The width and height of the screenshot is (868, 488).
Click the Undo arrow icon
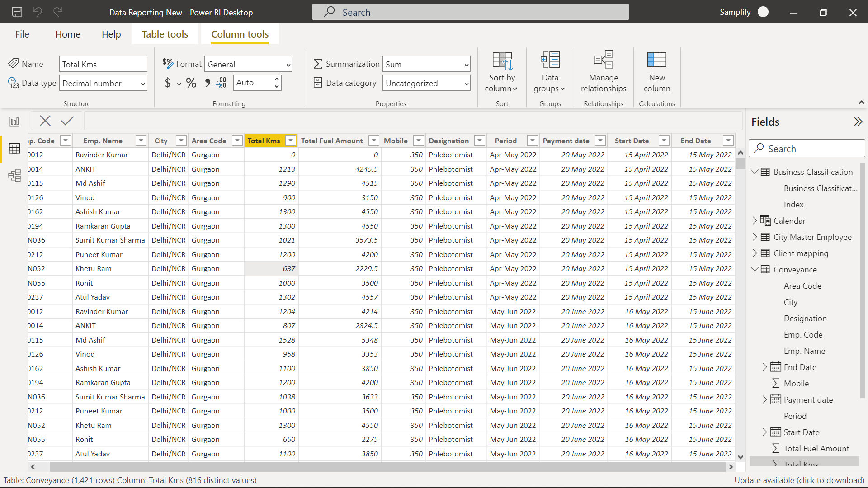pos(38,12)
